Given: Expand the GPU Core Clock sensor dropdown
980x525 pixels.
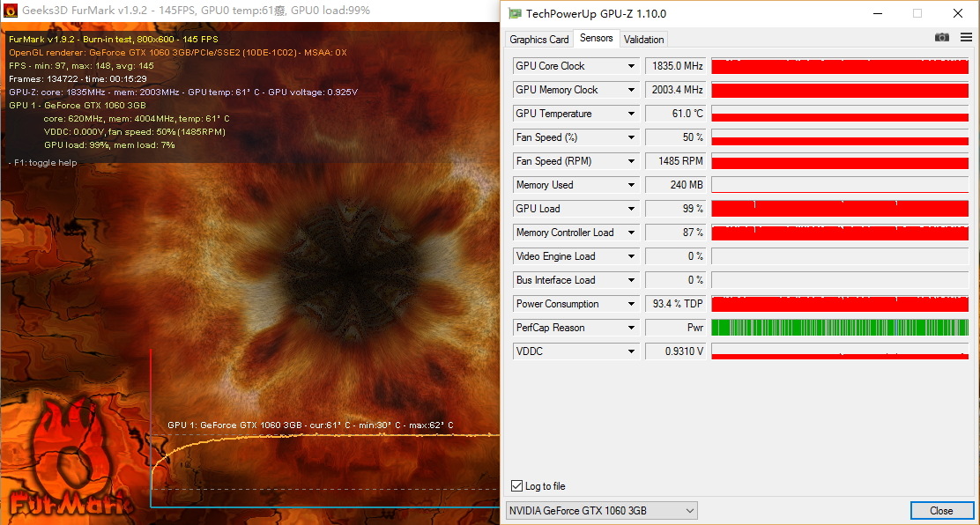Looking at the screenshot, I should click(631, 66).
